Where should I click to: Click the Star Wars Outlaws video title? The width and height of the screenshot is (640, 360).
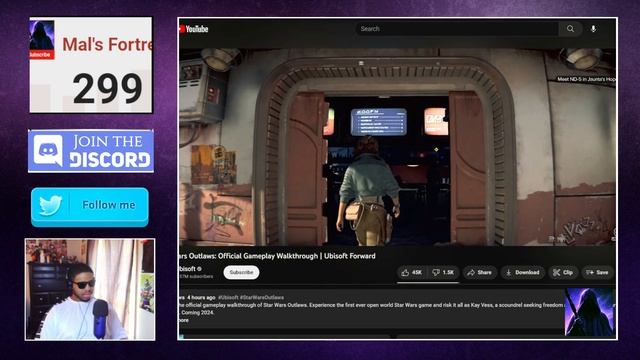click(x=278, y=256)
